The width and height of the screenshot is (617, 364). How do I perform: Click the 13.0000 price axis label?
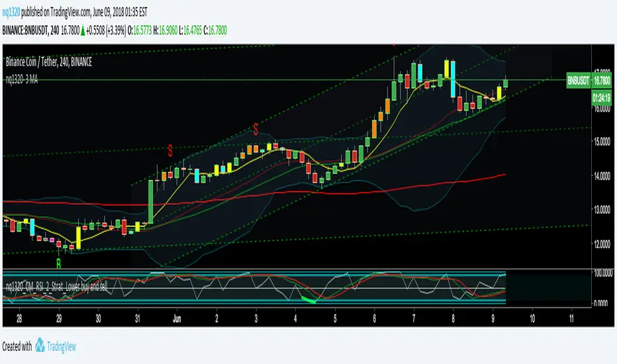click(602, 209)
